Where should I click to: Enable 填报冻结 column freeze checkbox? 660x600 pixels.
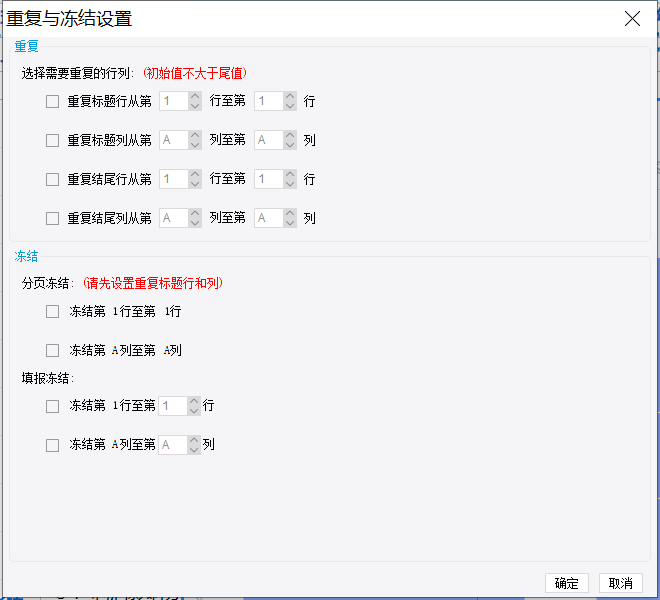pos(52,445)
